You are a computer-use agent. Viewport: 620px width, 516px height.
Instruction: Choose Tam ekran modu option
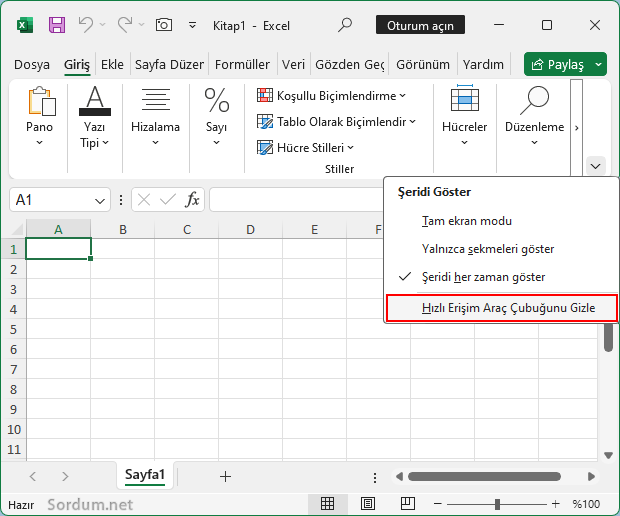[x=467, y=221]
